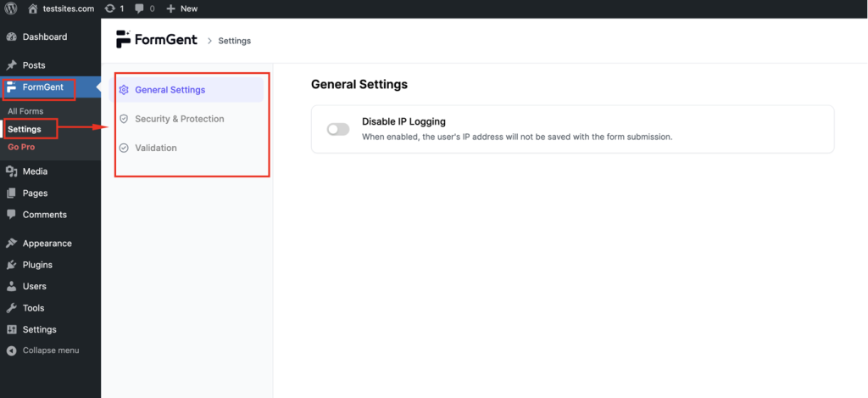Screen dimensions: 868x398
Task: Click the FormGent label in sidebar
Action: pyautogui.click(x=43, y=87)
